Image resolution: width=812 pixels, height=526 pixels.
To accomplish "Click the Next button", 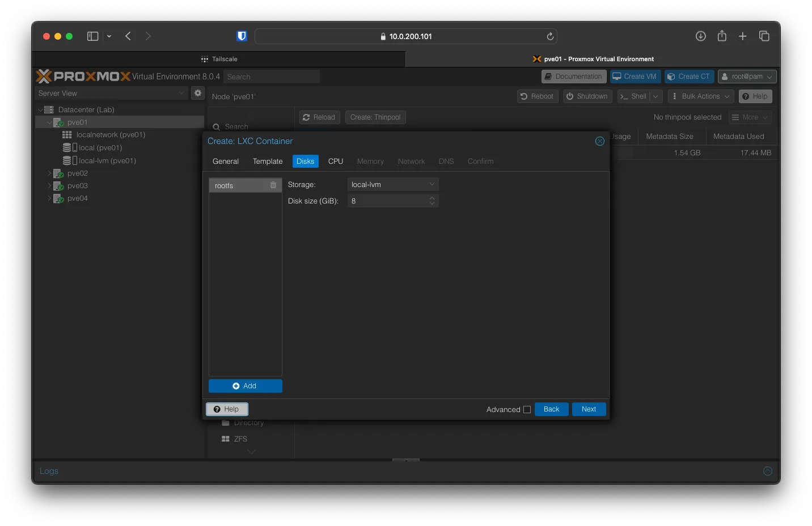I will pos(589,409).
